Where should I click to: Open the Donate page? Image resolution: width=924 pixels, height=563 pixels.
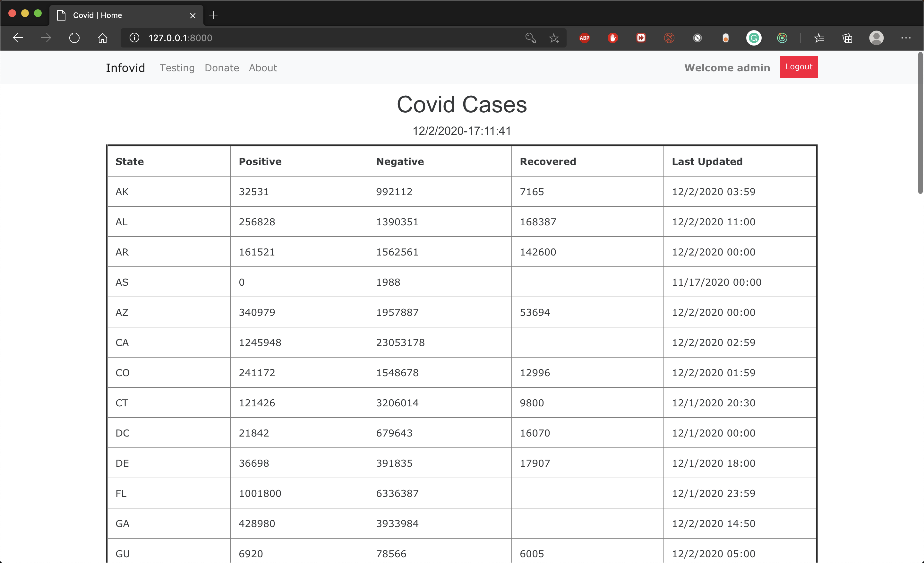click(x=222, y=68)
